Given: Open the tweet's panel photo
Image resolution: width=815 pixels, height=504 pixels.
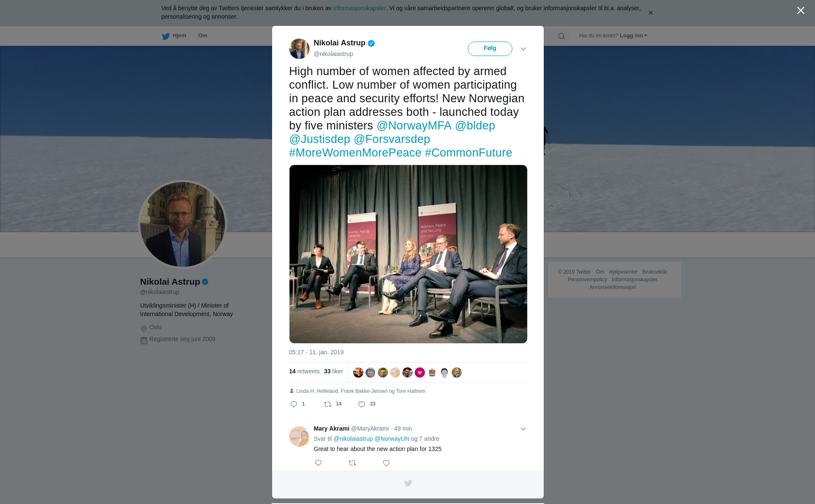Looking at the screenshot, I should click(408, 254).
